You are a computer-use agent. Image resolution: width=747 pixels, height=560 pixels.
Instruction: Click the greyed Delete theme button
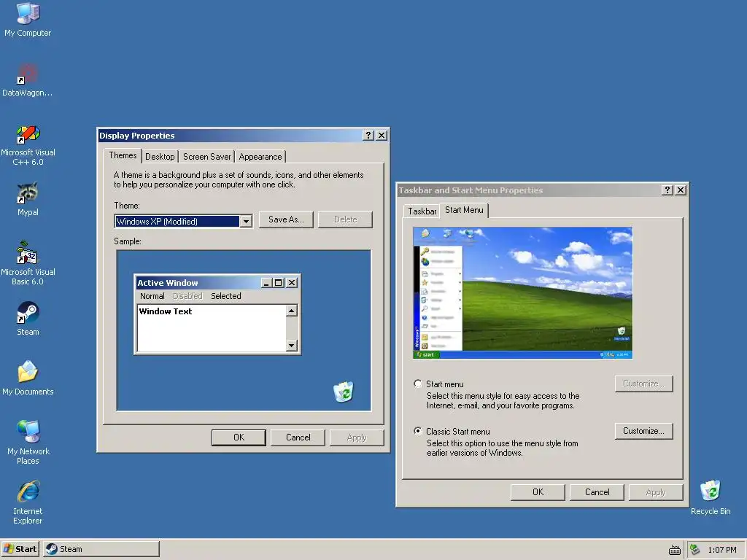[345, 219]
